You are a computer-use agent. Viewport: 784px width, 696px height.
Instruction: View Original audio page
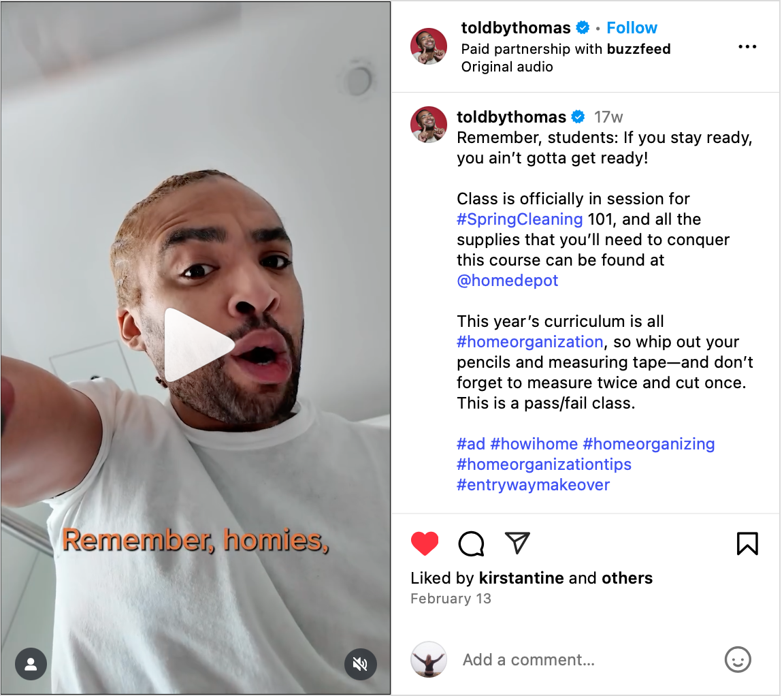click(x=507, y=67)
